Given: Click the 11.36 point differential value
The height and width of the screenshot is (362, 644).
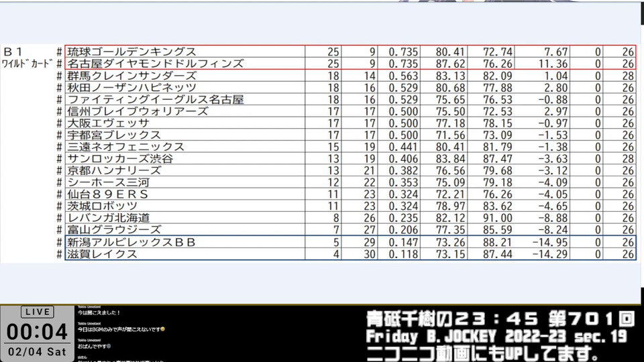Looking at the screenshot, I should [x=553, y=64].
